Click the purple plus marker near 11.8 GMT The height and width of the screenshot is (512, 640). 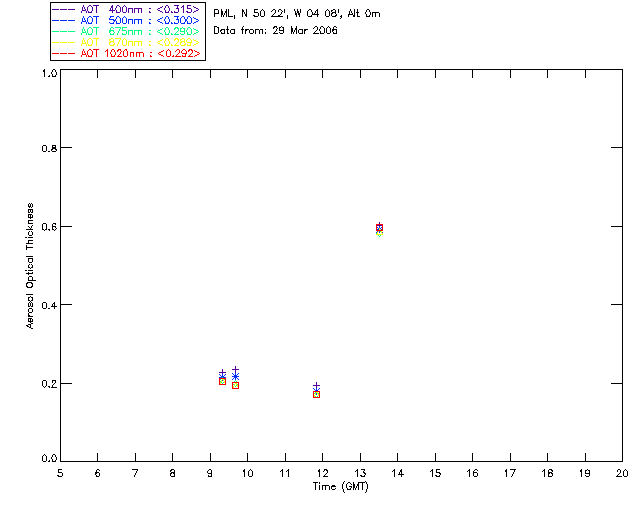(x=316, y=386)
